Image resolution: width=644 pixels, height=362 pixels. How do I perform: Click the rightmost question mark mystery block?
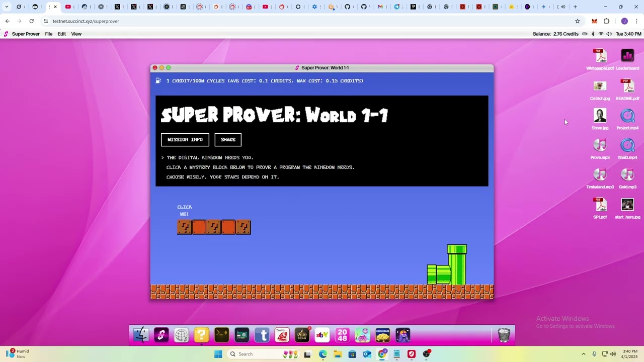[244, 227]
